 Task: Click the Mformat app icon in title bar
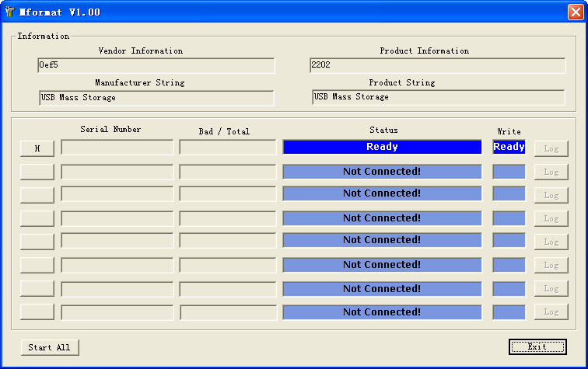[9, 12]
